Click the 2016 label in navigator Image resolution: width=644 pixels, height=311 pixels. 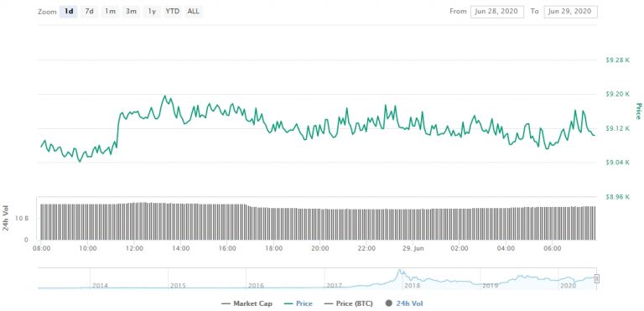pos(256,285)
